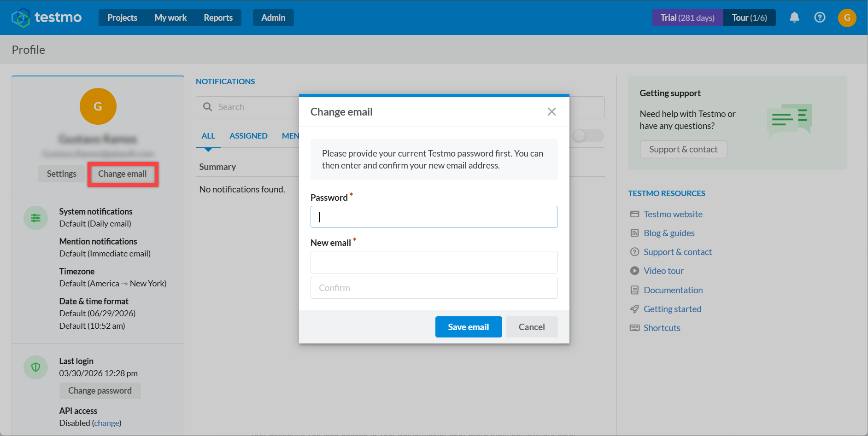Viewport: 868px width, 436px height.
Task: Open the user avatar menu in header
Action: tap(847, 17)
